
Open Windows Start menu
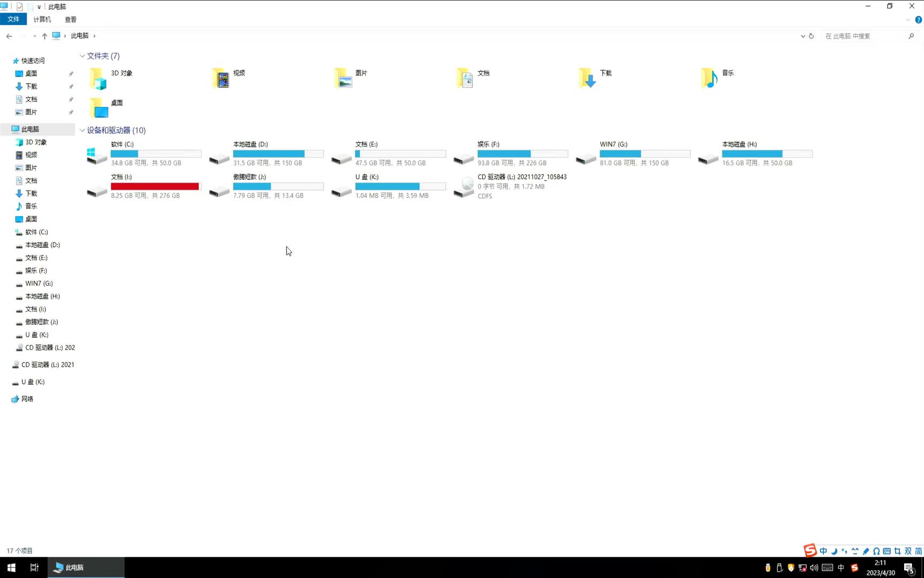(x=11, y=567)
